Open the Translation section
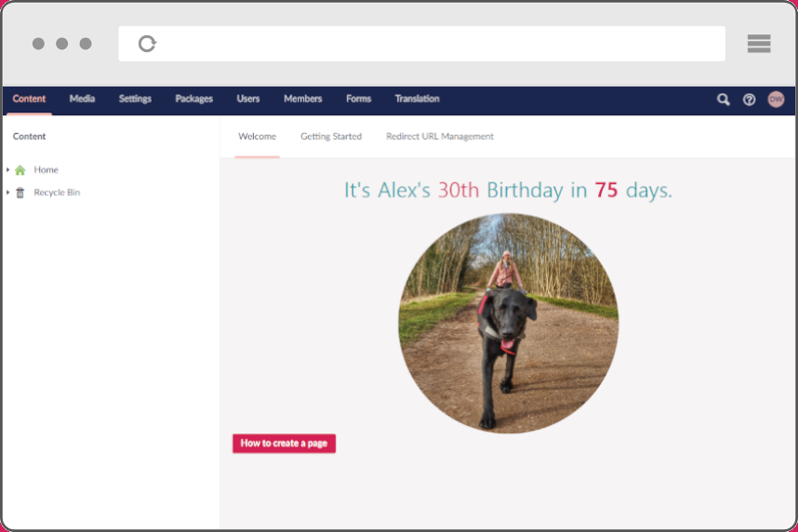Viewport: 798px width, 532px height. 417,99
